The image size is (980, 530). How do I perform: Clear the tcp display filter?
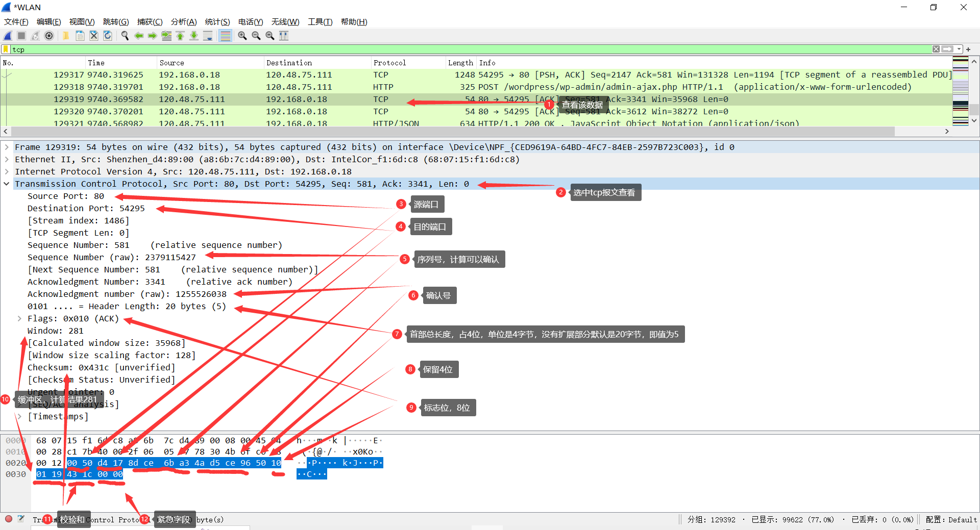pos(936,49)
